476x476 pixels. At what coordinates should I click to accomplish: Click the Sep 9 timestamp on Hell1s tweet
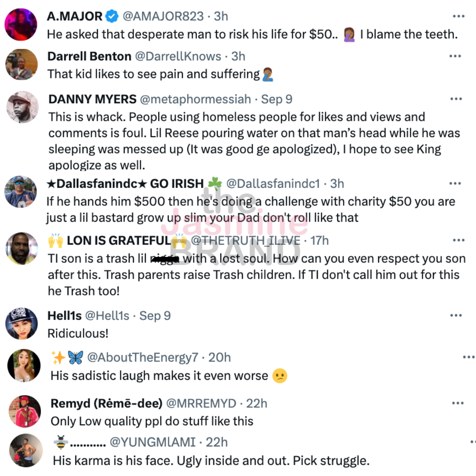coord(155,316)
